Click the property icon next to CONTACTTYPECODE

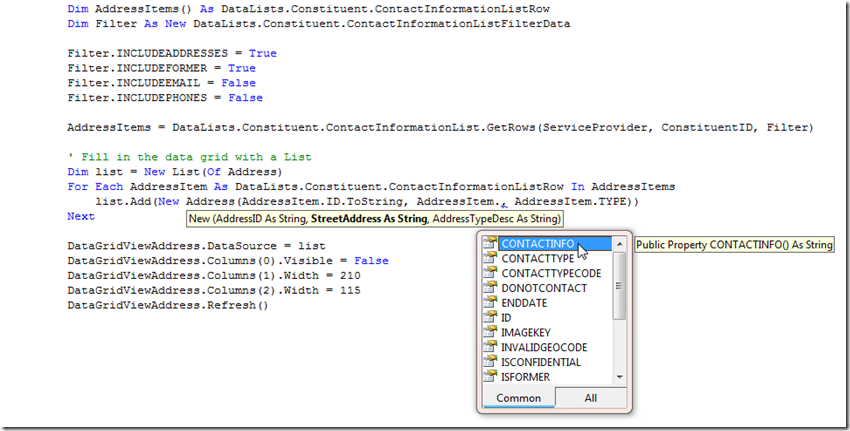click(490, 273)
